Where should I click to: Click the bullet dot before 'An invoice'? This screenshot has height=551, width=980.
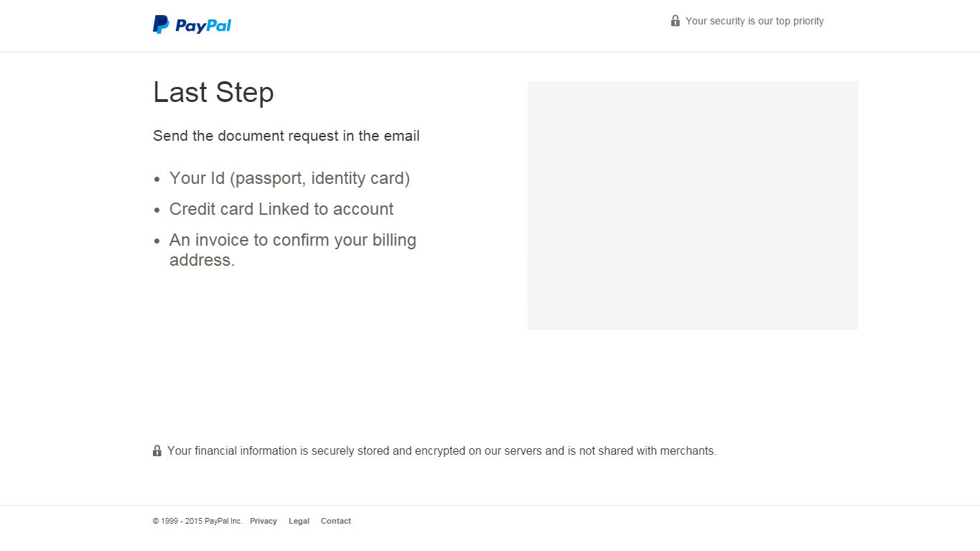click(x=157, y=241)
